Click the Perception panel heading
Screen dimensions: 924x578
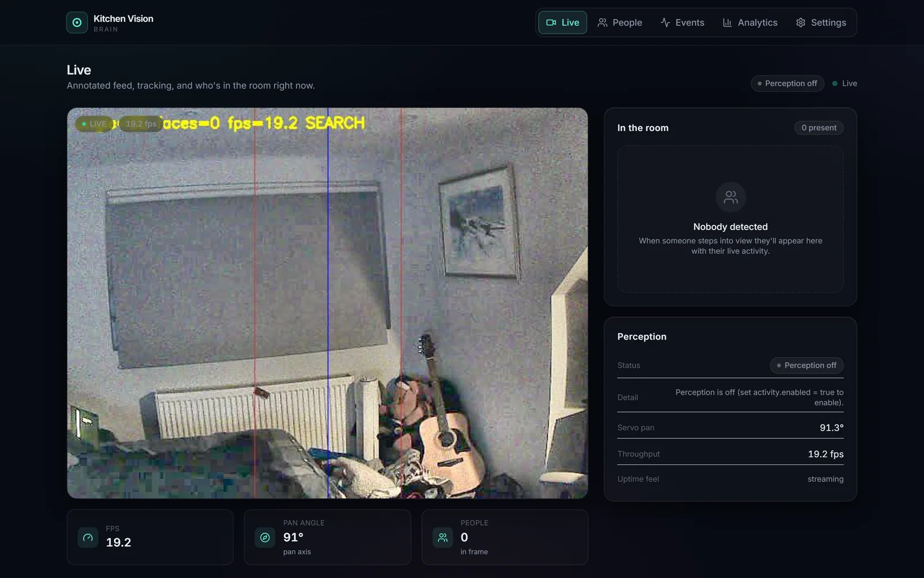642,336
